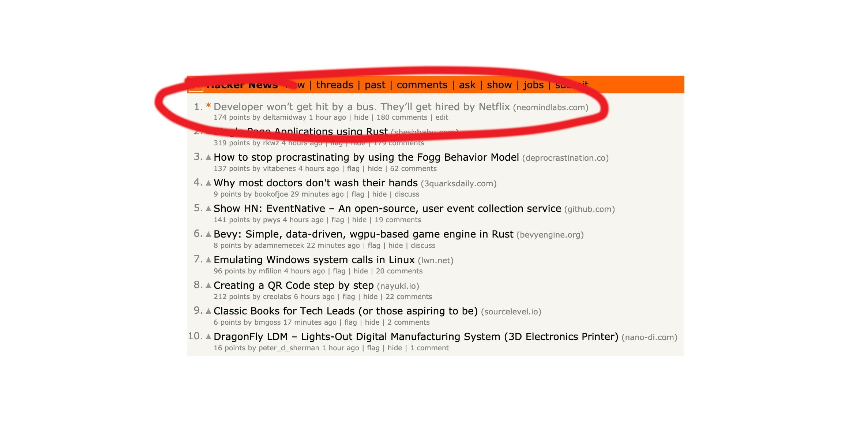
Task: Flag the Creating a QR Code story
Action: pos(349,297)
